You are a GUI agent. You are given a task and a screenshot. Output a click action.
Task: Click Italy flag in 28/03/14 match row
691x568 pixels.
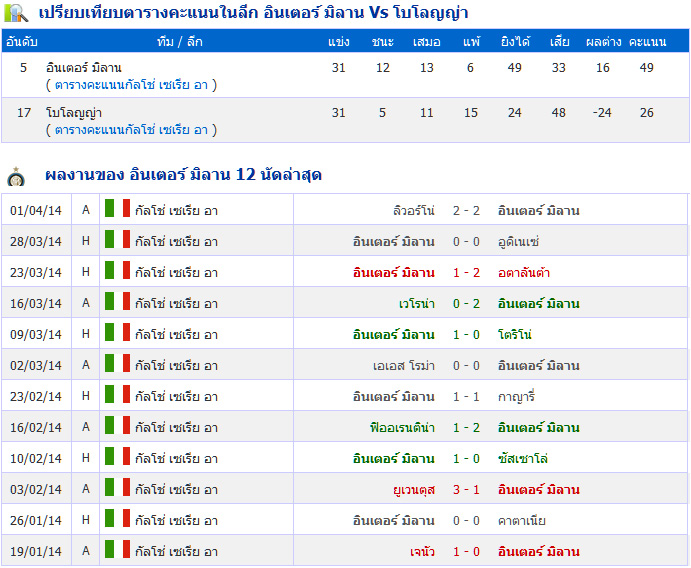(117, 239)
